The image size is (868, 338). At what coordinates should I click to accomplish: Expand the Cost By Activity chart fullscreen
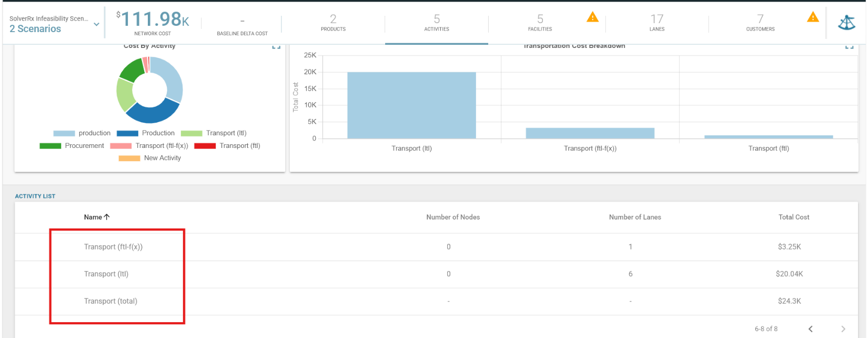tap(276, 47)
